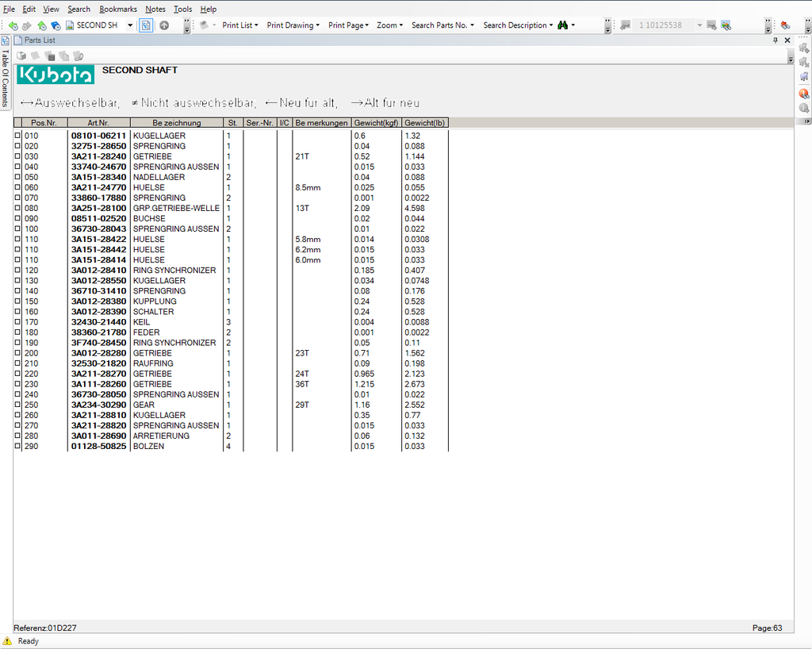Expand the Print List dropdown
The width and height of the screenshot is (812, 649).
click(239, 25)
